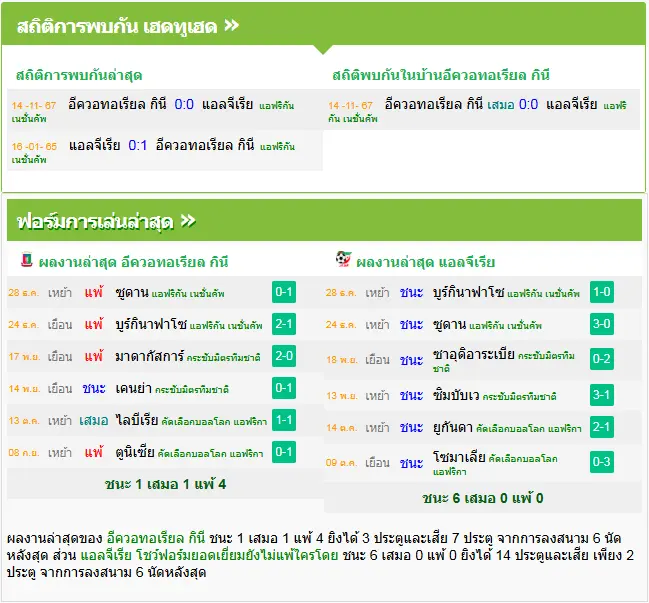Select opponent name ซิมบับเว
Screen dimensions: 649x603
click(x=456, y=395)
